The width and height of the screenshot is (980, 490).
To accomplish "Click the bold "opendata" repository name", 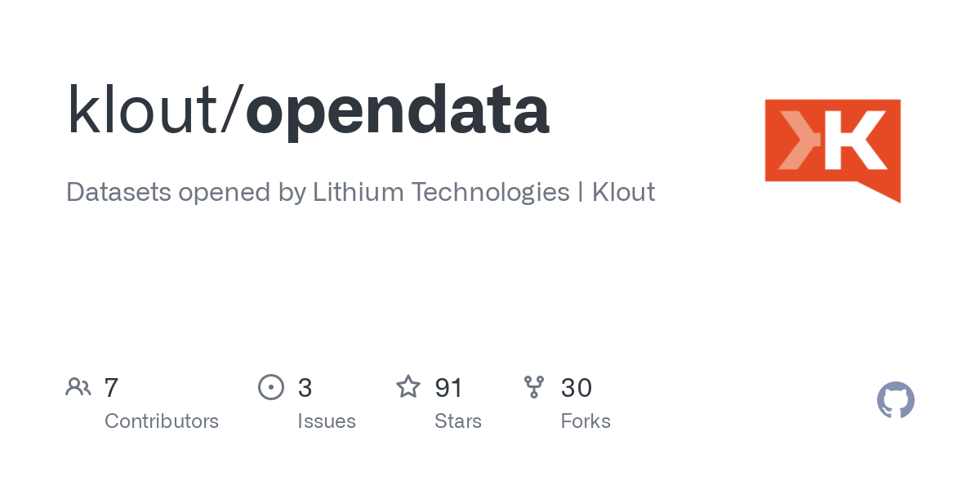I will (398, 111).
